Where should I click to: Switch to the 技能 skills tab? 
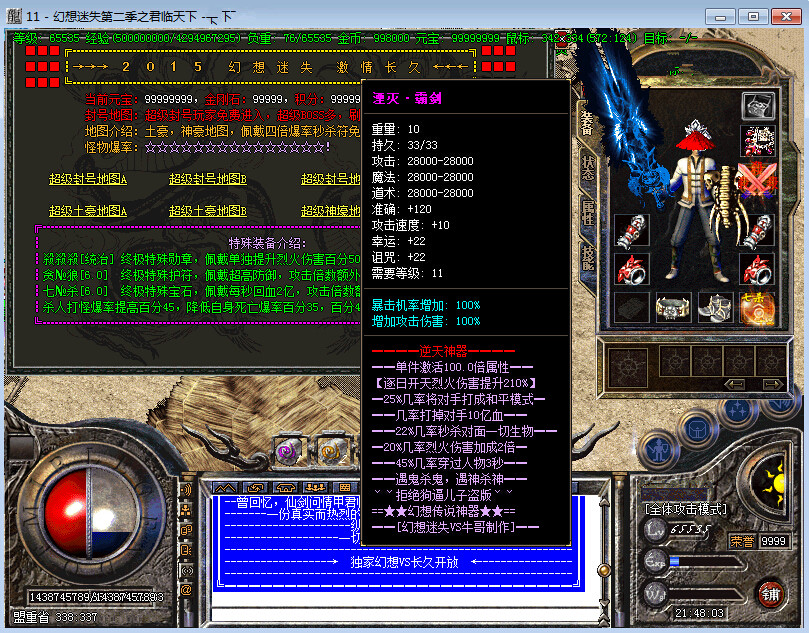point(588,257)
